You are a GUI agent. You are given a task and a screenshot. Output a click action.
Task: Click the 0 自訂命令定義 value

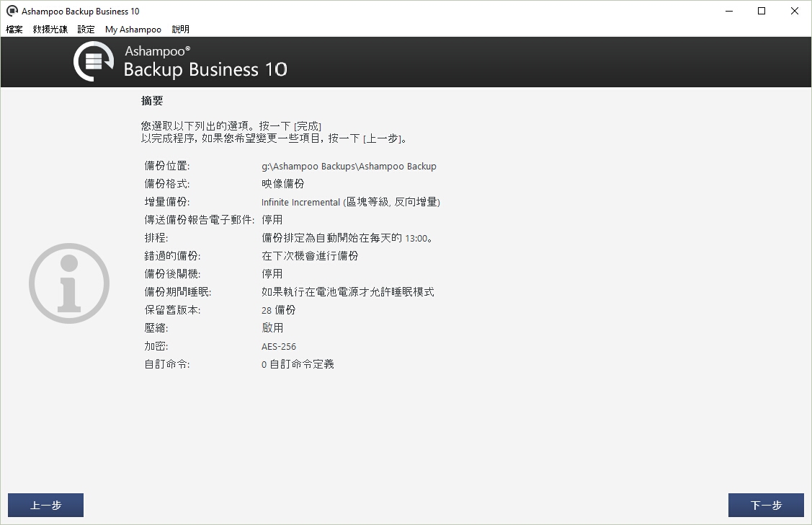coord(298,364)
